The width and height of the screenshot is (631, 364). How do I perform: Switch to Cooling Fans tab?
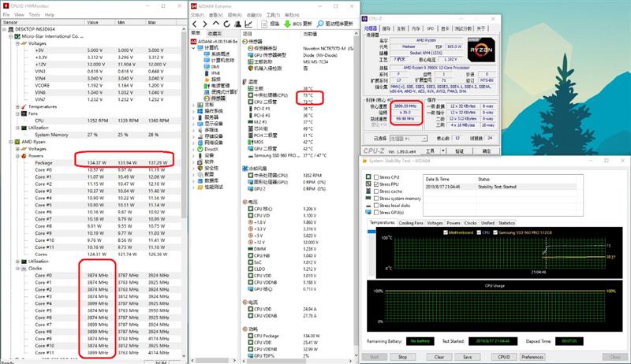point(411,223)
